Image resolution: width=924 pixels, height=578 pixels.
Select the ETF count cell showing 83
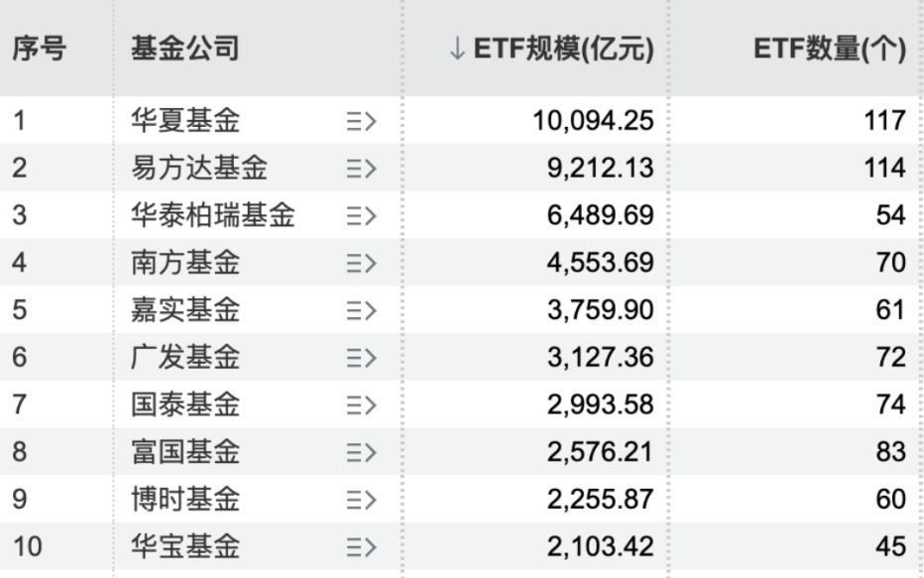click(x=890, y=452)
